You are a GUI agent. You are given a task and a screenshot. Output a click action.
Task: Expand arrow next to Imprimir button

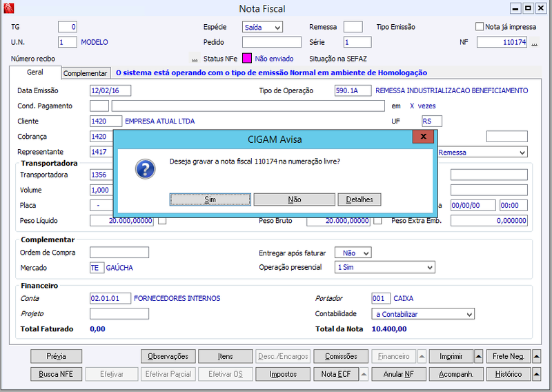point(478,356)
